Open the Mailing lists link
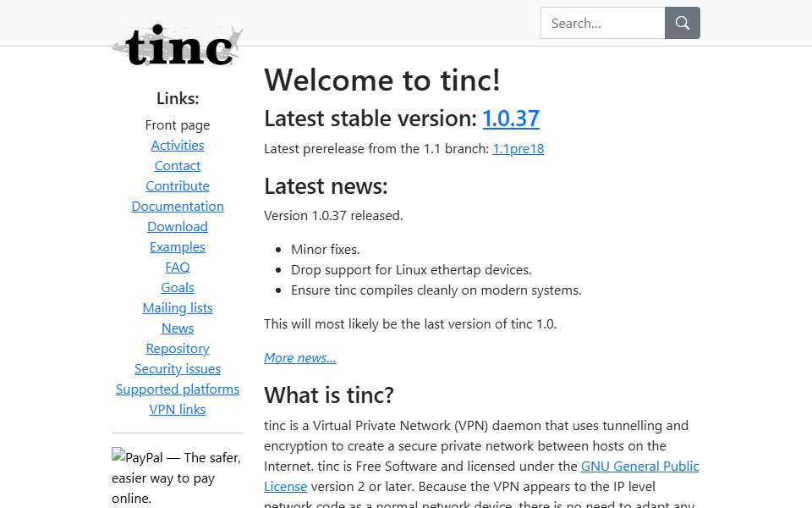This screenshot has height=508, width=812. pos(178,308)
